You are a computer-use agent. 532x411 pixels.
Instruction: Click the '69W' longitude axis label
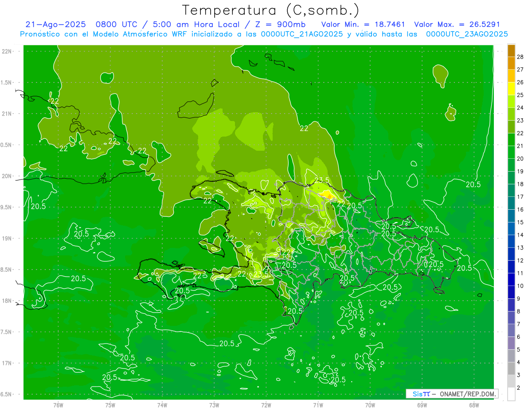tap(422, 405)
